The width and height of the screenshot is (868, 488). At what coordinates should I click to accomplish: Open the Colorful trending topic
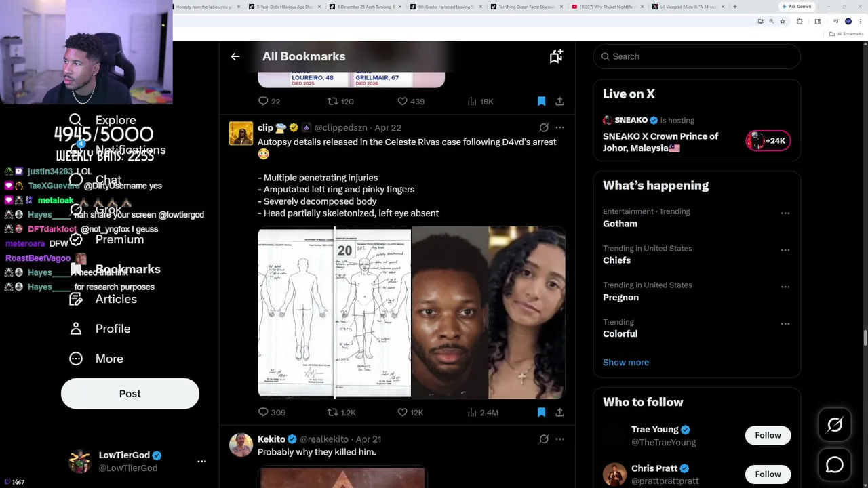click(620, 333)
